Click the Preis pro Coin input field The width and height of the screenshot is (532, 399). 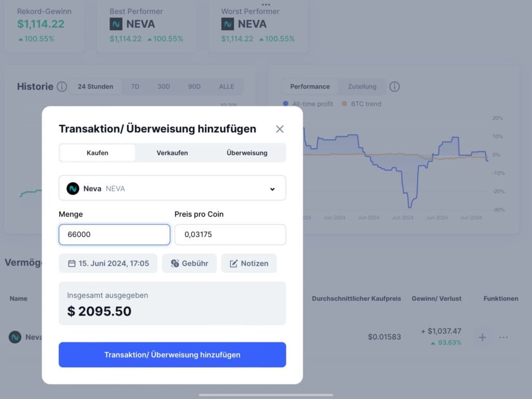(x=230, y=235)
